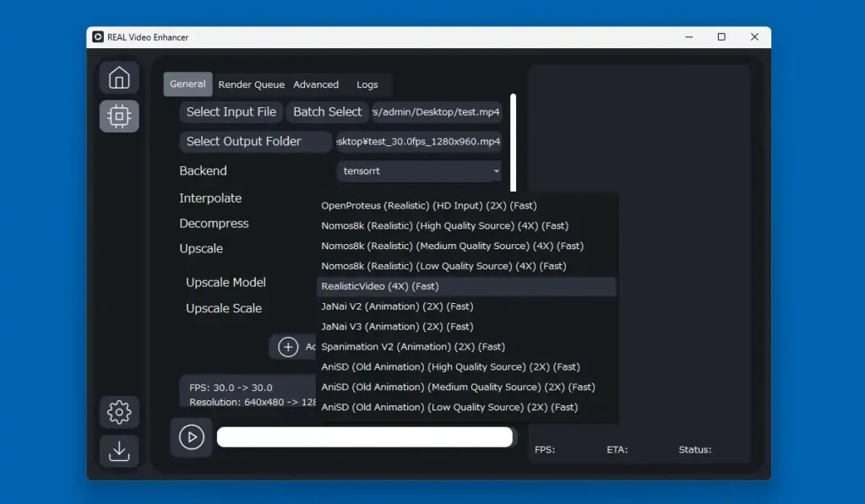The height and width of the screenshot is (504, 865).
Task: Click the Decompress label
Action: (214, 224)
